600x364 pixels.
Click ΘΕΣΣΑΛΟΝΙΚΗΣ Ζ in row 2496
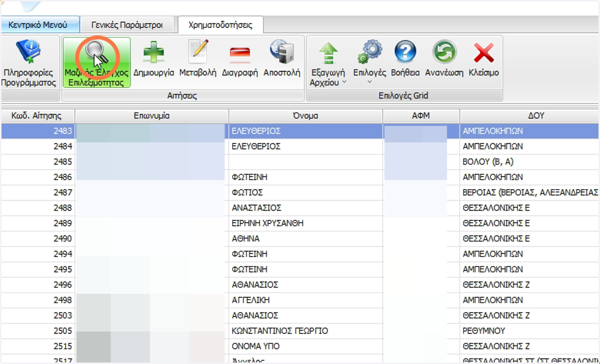[x=530, y=285]
